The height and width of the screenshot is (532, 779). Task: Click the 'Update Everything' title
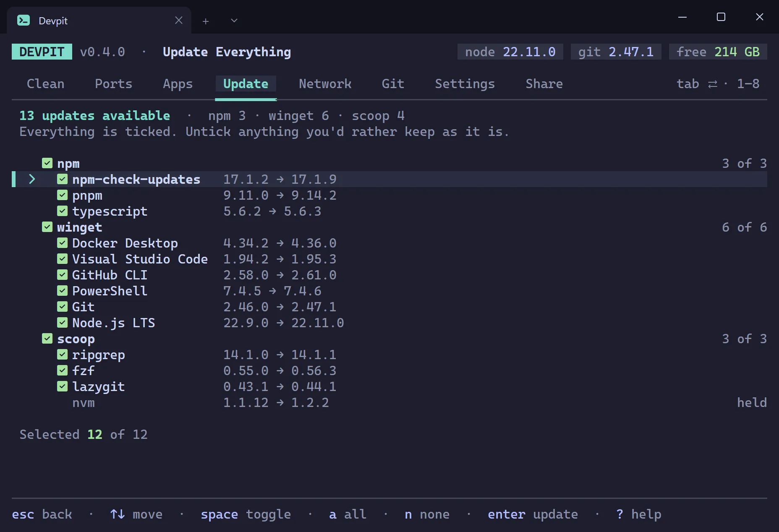227,52
